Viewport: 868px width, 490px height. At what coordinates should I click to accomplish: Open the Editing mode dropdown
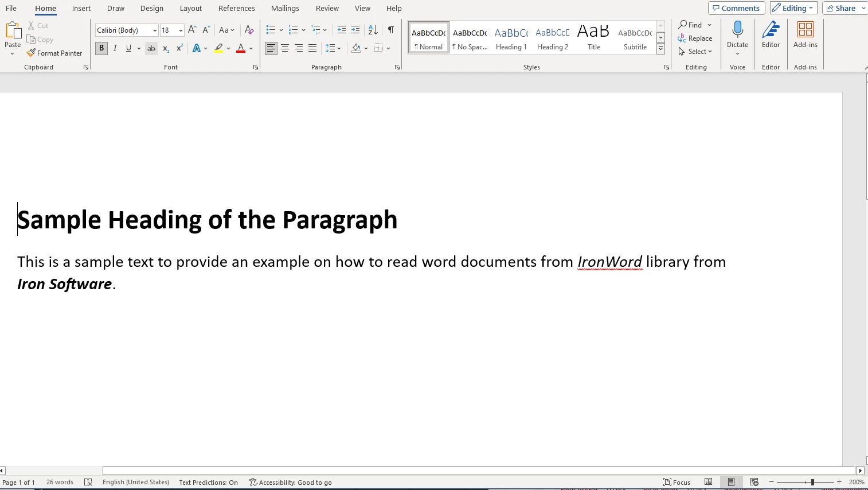(x=793, y=8)
